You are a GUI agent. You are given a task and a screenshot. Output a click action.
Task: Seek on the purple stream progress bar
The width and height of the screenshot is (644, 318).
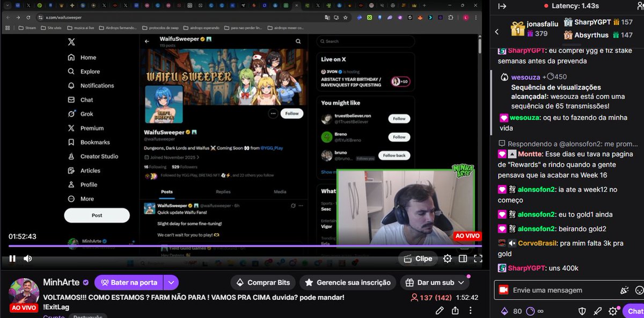coord(245,246)
